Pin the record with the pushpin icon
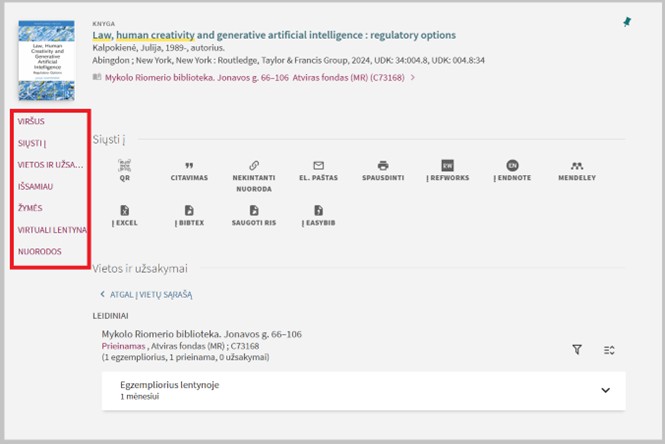The image size is (665, 444). [627, 22]
